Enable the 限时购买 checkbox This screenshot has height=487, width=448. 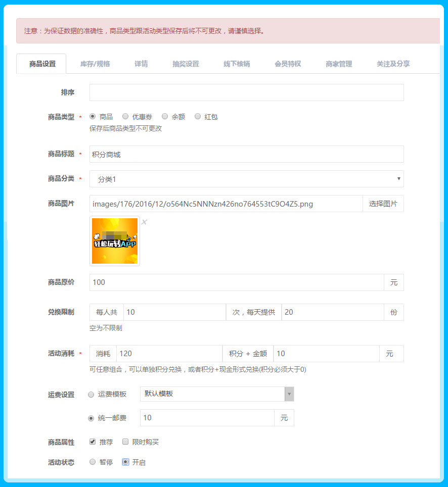[125, 442]
